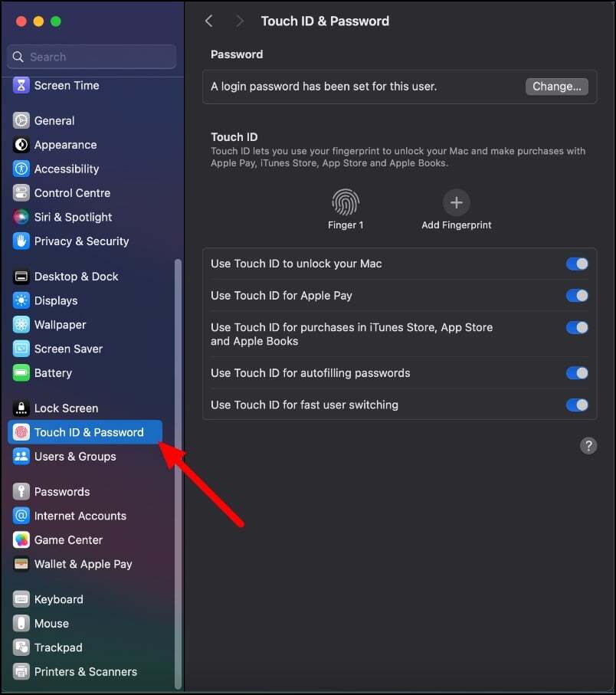Select Screen Time label in sidebar

tap(67, 85)
